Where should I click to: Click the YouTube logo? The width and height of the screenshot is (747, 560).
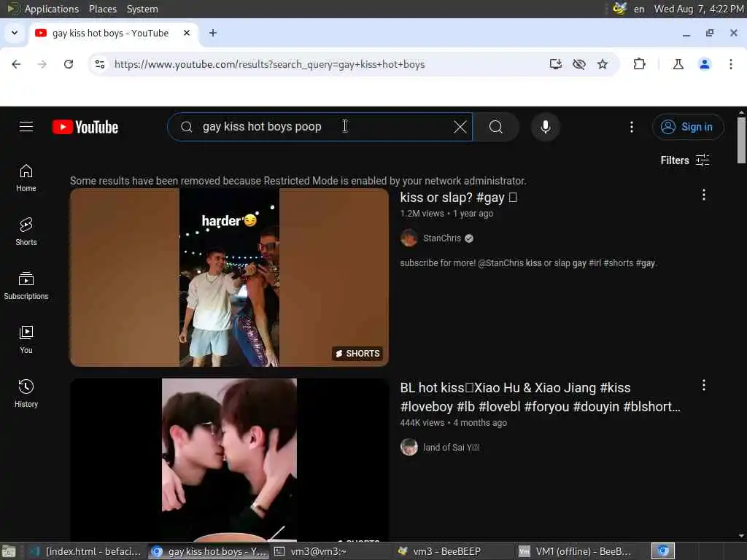point(85,127)
